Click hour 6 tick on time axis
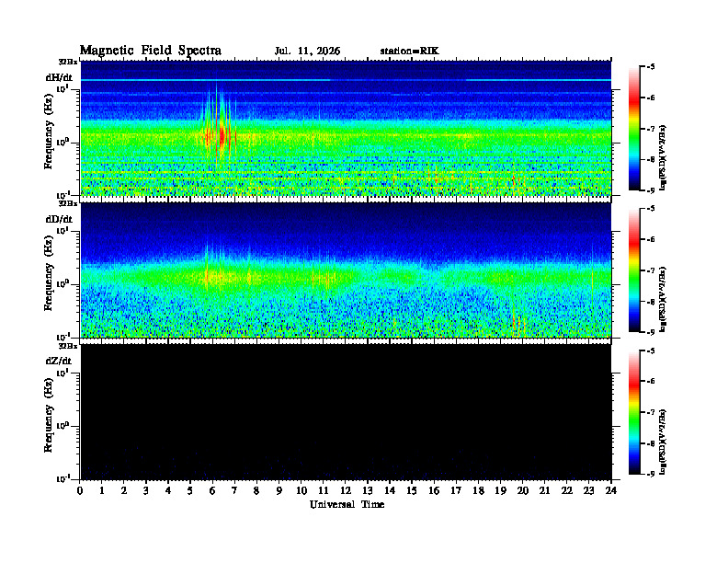Screen dimensions: 728x563 [x=212, y=490]
